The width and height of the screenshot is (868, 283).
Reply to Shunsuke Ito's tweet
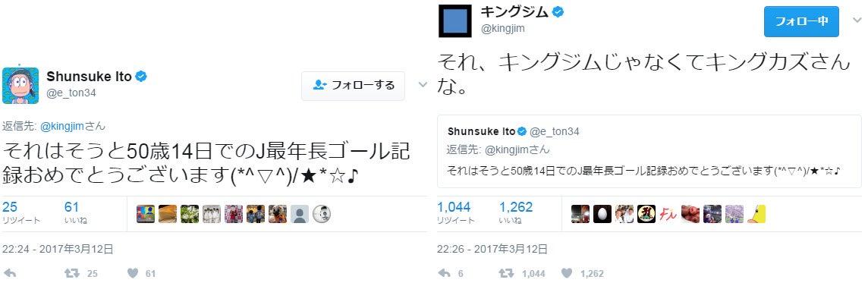coord(9,273)
